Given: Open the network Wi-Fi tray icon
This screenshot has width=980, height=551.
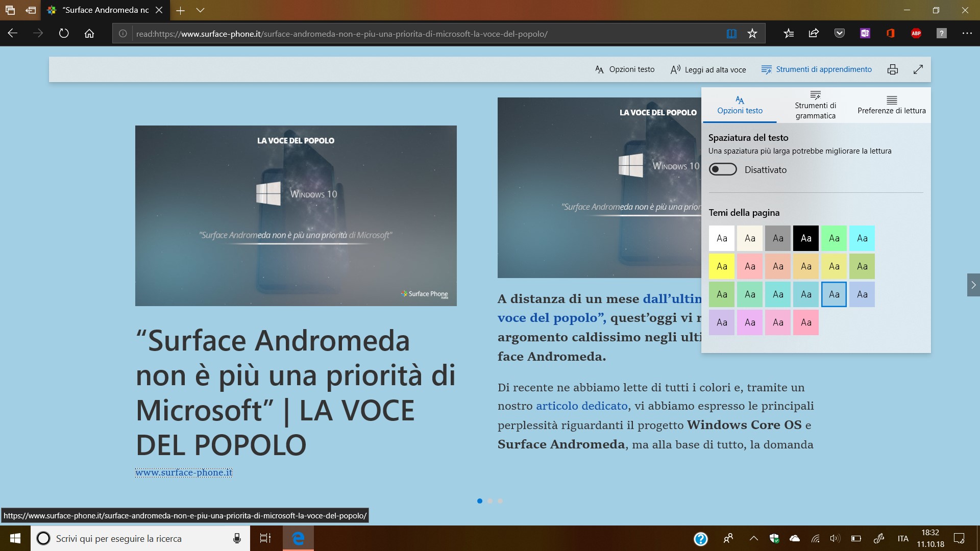Looking at the screenshot, I should coord(815,538).
